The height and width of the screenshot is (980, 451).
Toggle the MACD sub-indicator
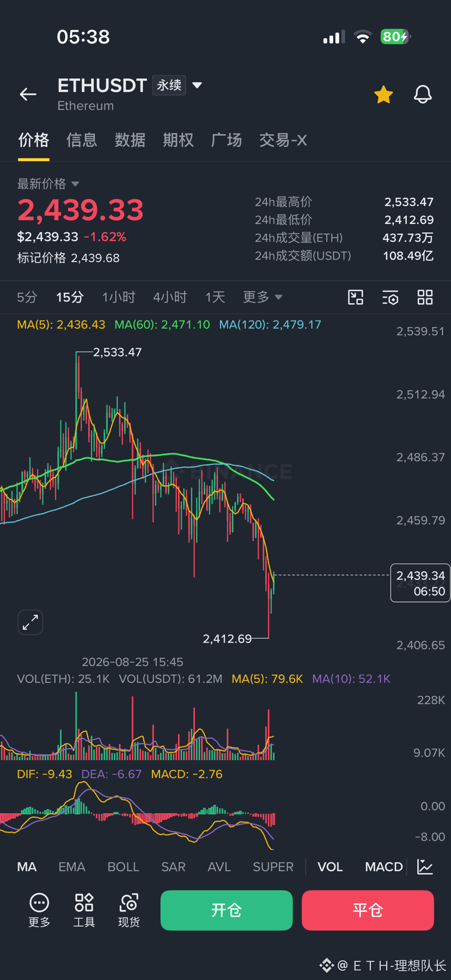384,867
